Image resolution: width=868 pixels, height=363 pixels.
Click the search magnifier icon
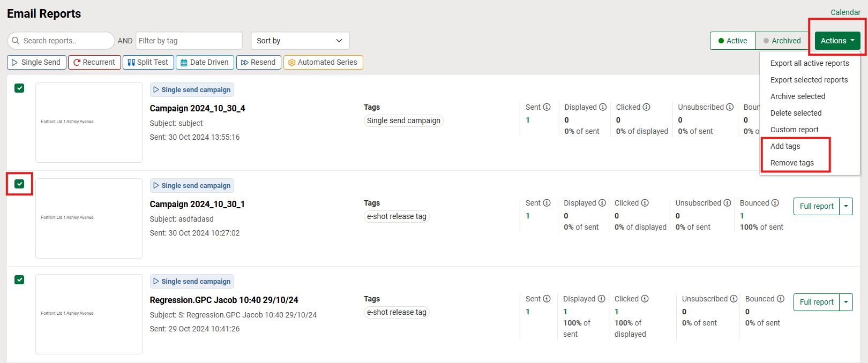[16, 41]
